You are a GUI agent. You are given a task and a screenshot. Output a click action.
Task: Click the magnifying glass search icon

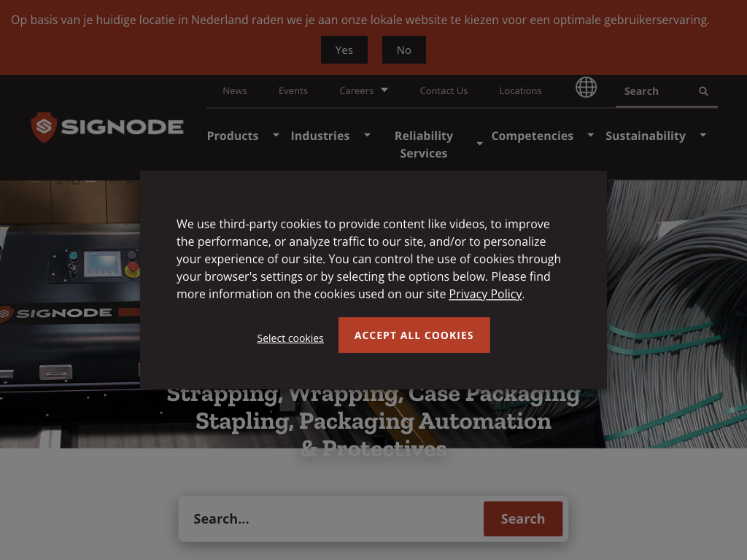pos(703,91)
